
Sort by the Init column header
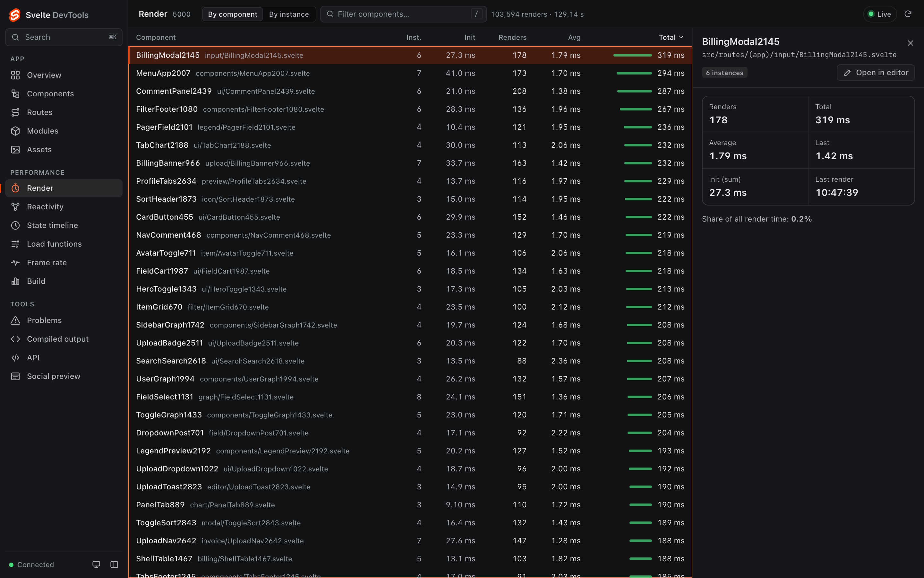470,37
